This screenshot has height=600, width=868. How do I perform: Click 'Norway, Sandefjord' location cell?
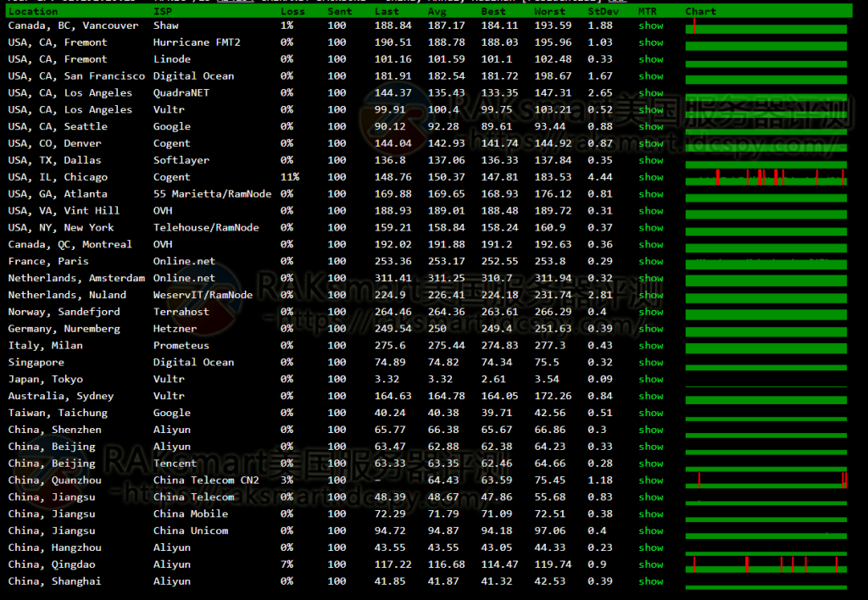(64, 312)
